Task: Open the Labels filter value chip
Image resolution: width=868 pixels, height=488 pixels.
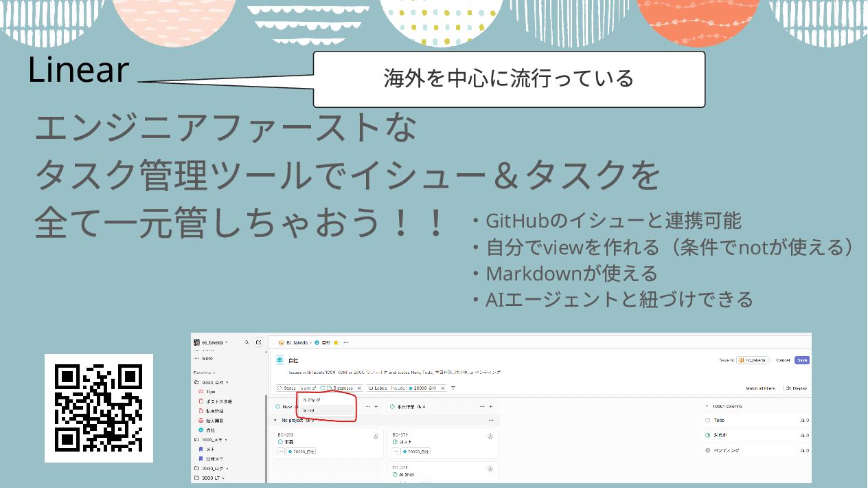Action: pyautogui.click(x=422, y=388)
